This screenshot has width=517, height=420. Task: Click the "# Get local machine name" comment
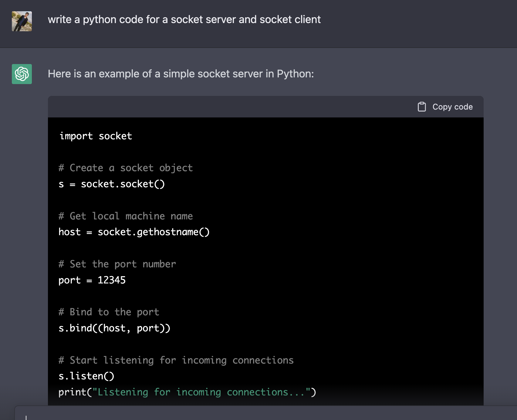click(126, 216)
